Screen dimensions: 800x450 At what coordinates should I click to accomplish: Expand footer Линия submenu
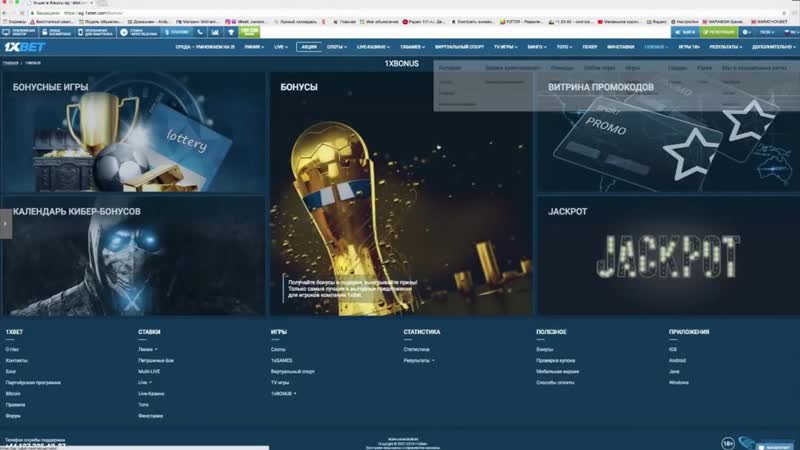[147, 349]
